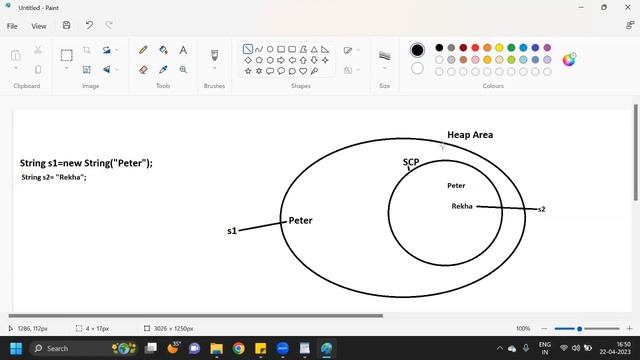Screen dimensions: 640x360
Task: Click the Resize and skew icon
Action: click(87, 70)
